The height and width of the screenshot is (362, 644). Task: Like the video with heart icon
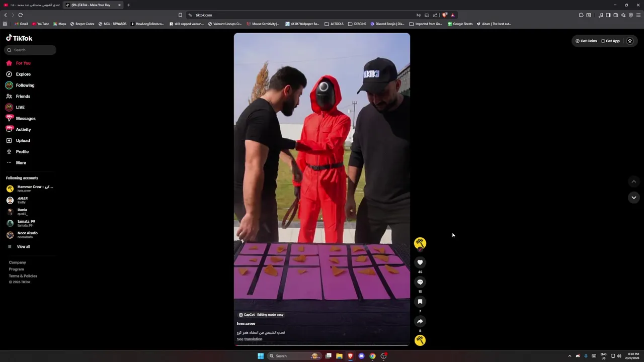click(x=420, y=262)
